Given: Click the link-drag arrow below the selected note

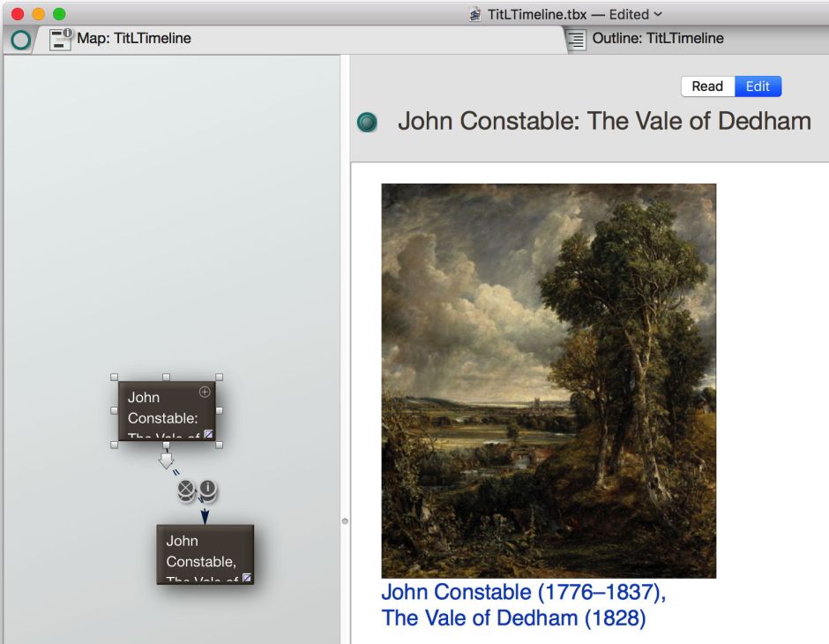Looking at the screenshot, I should tap(166, 461).
